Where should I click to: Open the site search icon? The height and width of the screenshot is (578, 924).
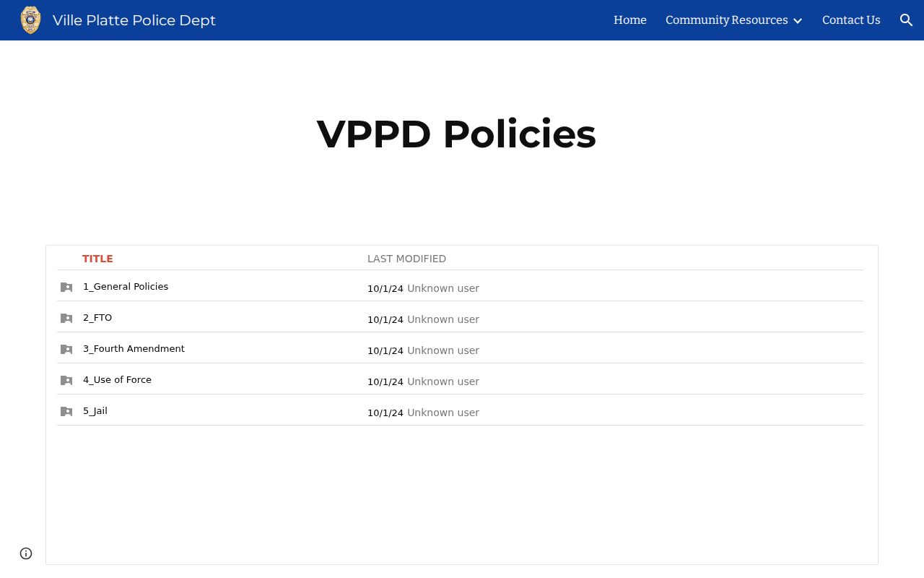coord(907,20)
